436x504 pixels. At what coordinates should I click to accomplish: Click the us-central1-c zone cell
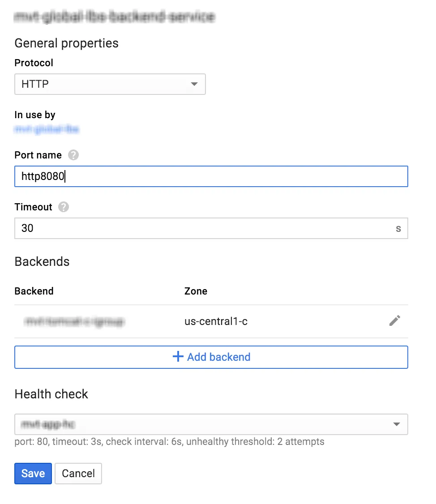coord(216,321)
